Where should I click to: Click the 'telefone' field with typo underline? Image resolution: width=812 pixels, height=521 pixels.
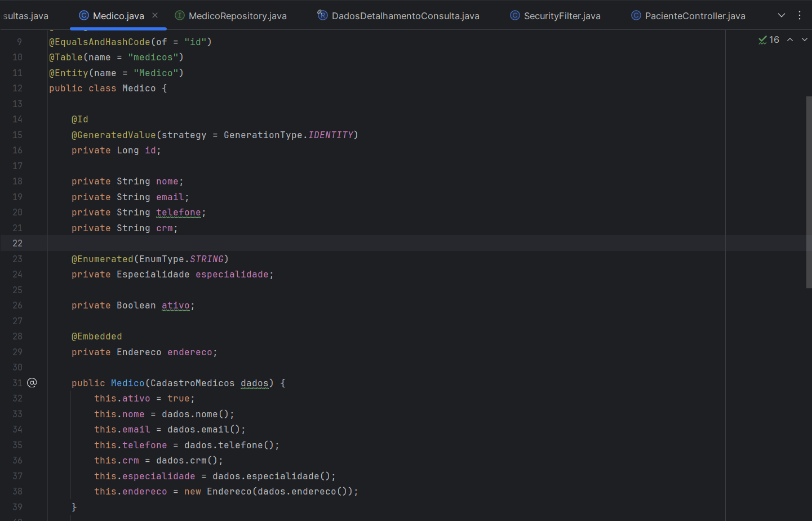point(179,213)
